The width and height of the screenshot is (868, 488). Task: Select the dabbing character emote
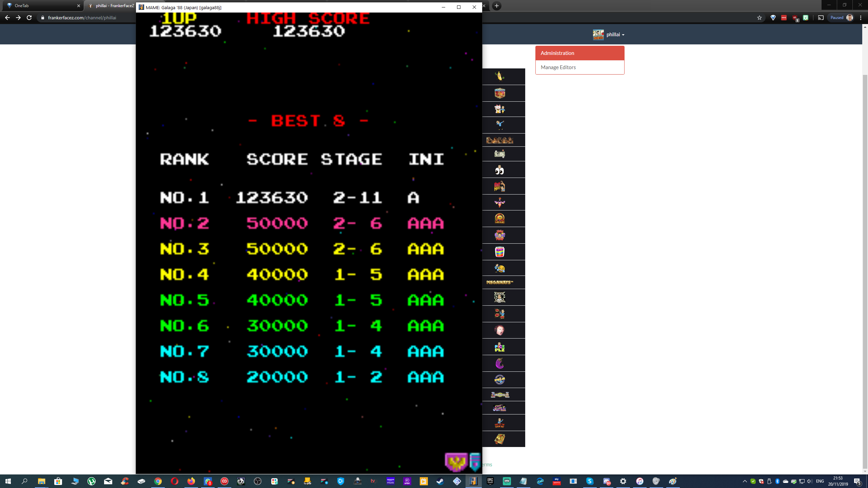500,125
